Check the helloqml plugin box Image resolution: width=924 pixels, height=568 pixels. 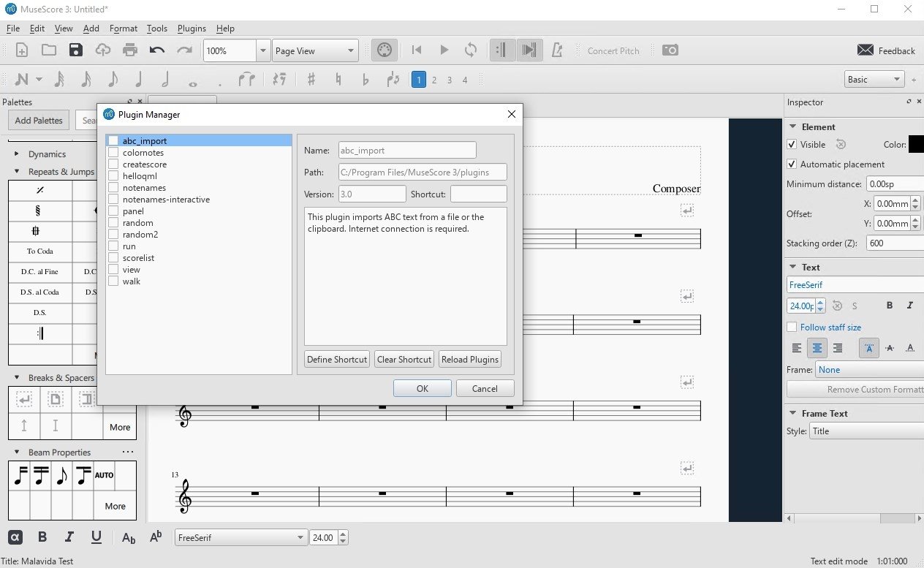(113, 176)
